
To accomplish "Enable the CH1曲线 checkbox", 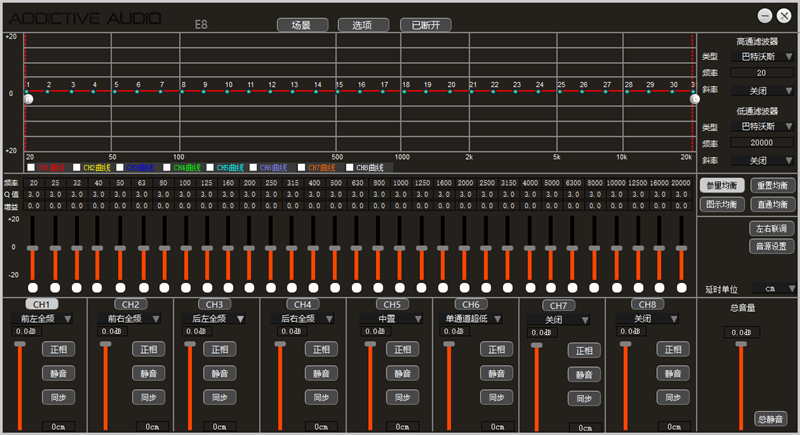I will click(x=31, y=168).
